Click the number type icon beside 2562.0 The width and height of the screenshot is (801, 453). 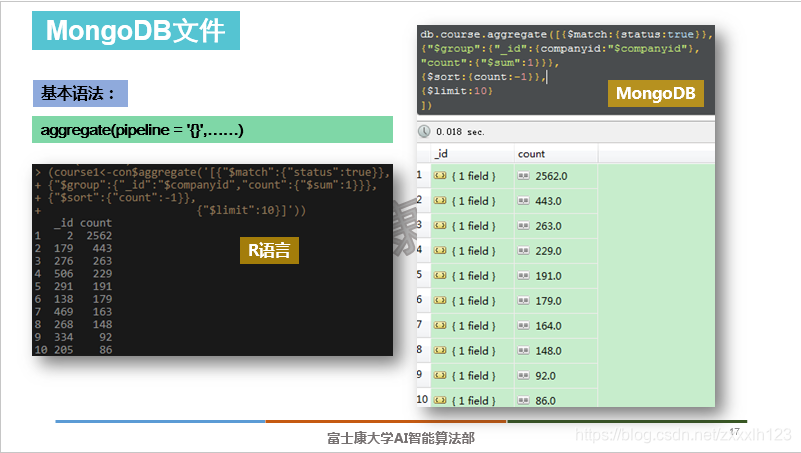click(523, 176)
